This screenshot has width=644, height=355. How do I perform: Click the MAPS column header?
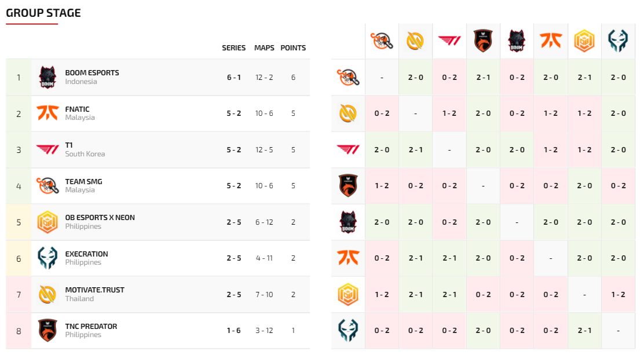[x=264, y=48]
